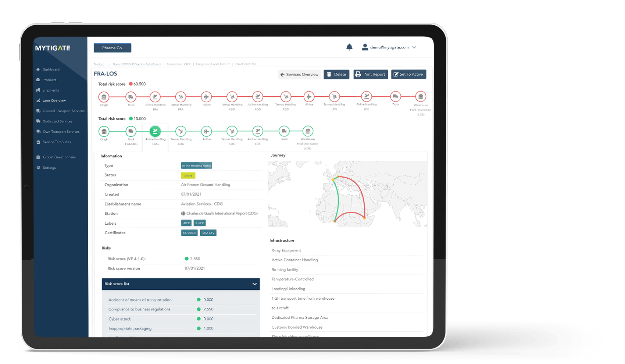Click the Product breadcrumb link
This screenshot has width=625, height=364.
click(x=99, y=64)
